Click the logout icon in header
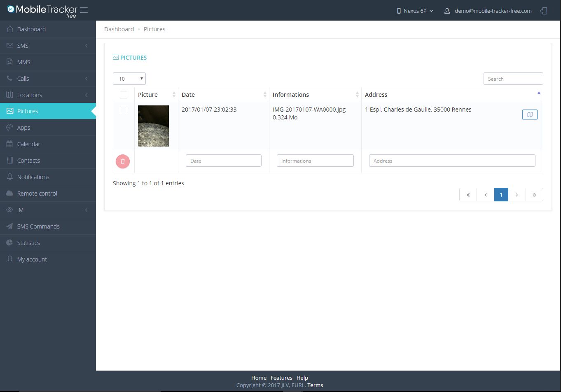The width and height of the screenshot is (561, 392). [x=544, y=11]
